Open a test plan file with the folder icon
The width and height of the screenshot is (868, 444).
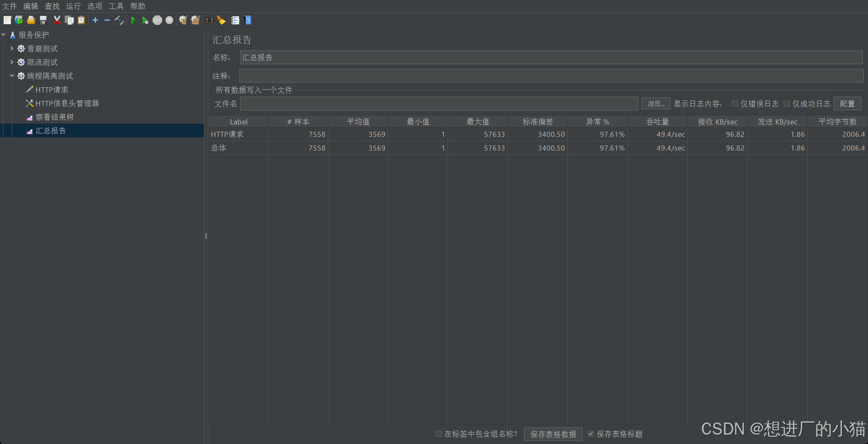pyautogui.click(x=31, y=20)
